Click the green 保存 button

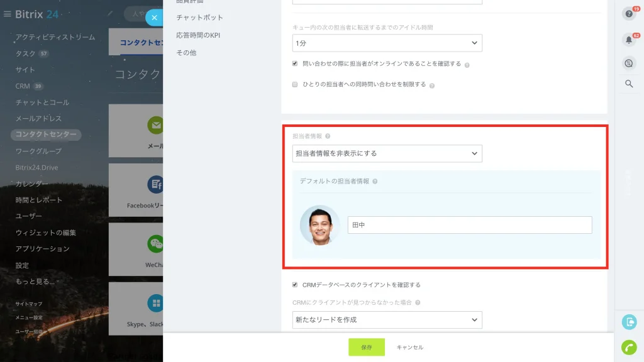pyautogui.click(x=367, y=347)
